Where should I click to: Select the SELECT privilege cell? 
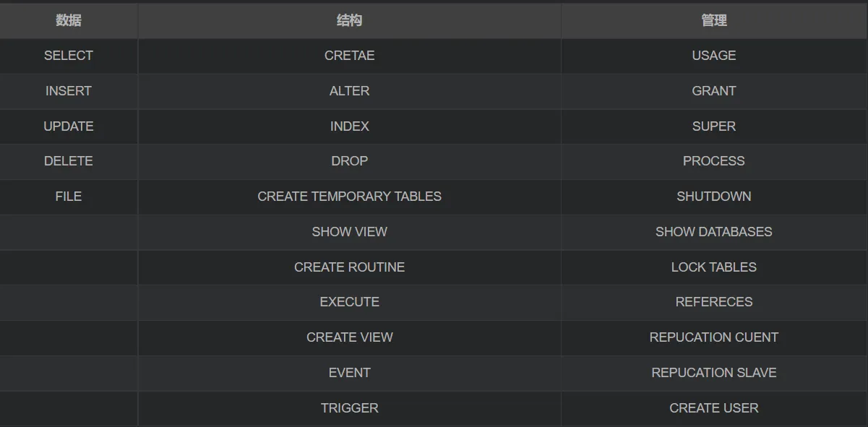[69, 56]
